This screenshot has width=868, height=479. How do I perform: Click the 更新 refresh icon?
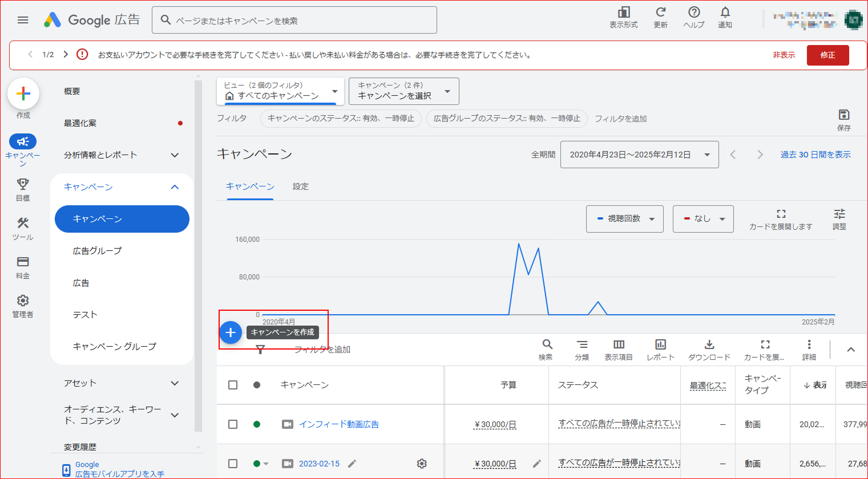(661, 13)
